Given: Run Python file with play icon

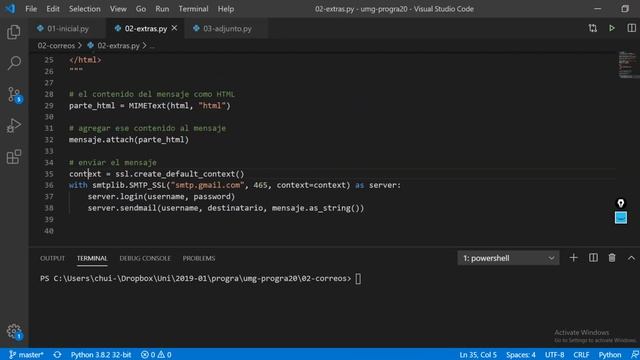Looking at the screenshot, I should (612, 28).
